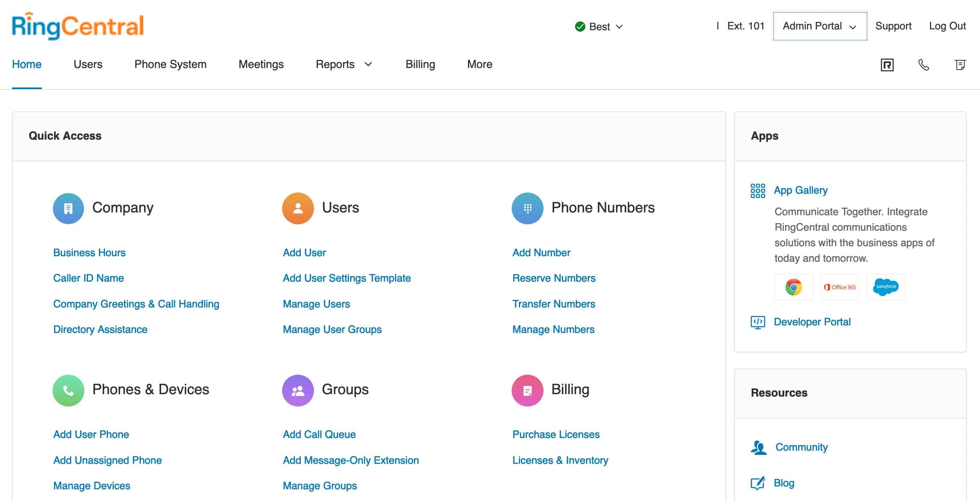
Task: Open the Reports dropdown menu
Action: point(344,64)
